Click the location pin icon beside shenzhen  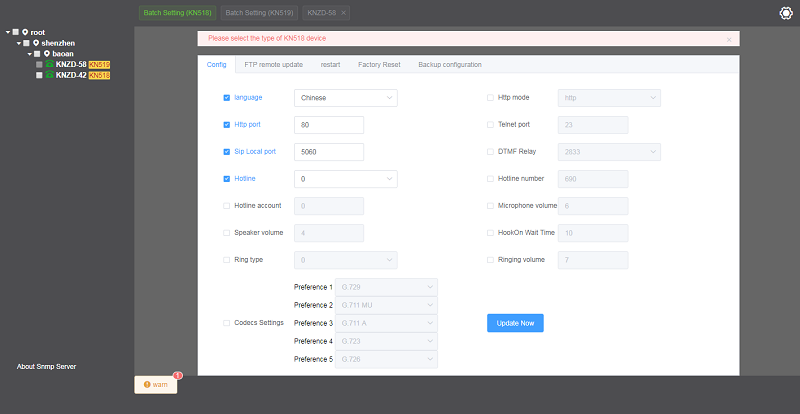(36, 43)
